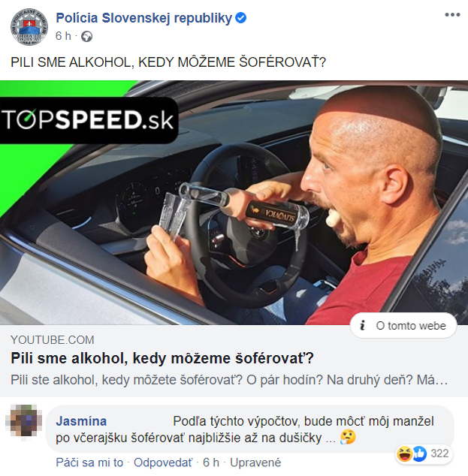Click the public globe privacy icon

86,37
